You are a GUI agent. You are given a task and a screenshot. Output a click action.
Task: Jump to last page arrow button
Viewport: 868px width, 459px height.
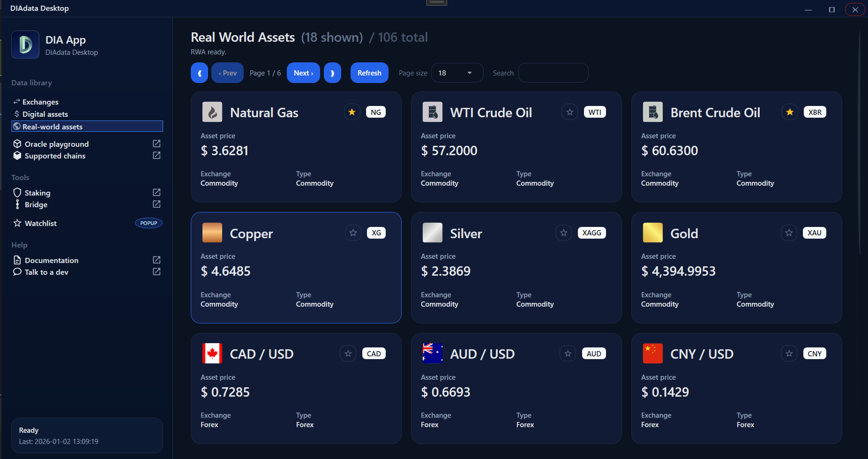332,73
